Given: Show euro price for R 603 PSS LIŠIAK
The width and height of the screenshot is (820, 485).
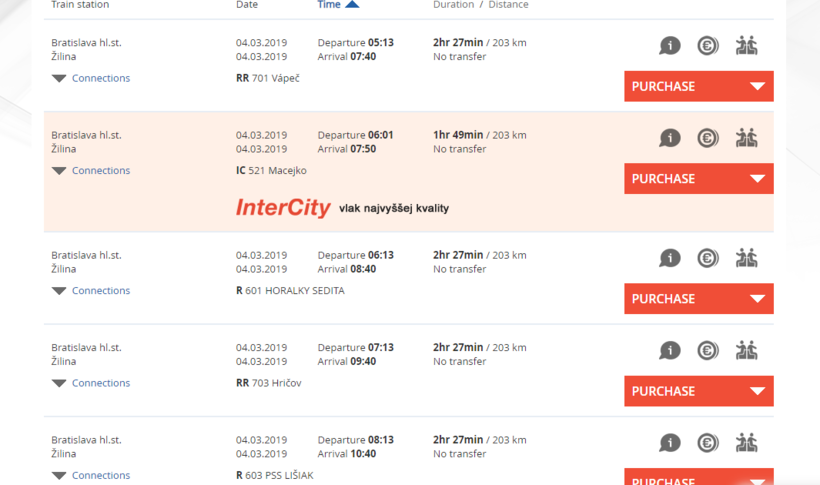Looking at the screenshot, I should click(708, 443).
